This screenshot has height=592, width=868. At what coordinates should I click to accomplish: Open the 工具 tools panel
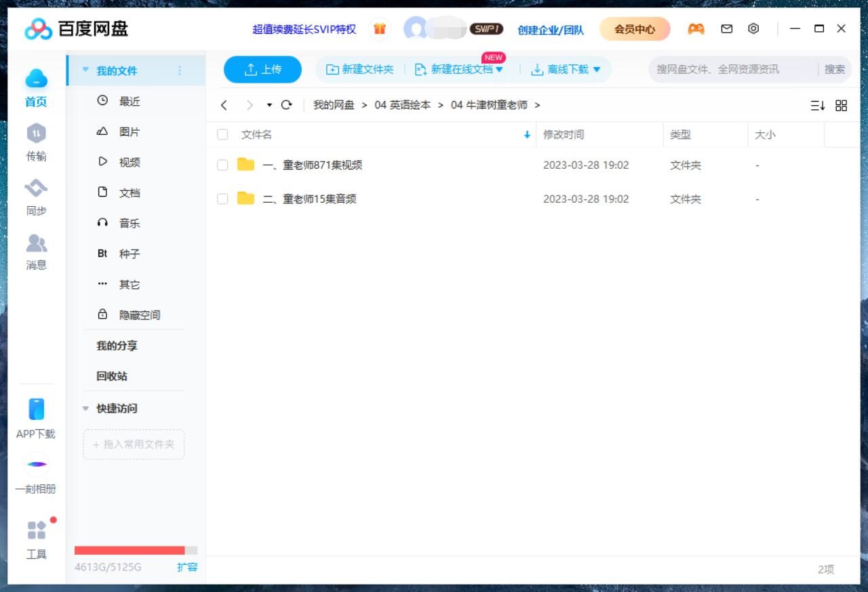click(x=36, y=540)
